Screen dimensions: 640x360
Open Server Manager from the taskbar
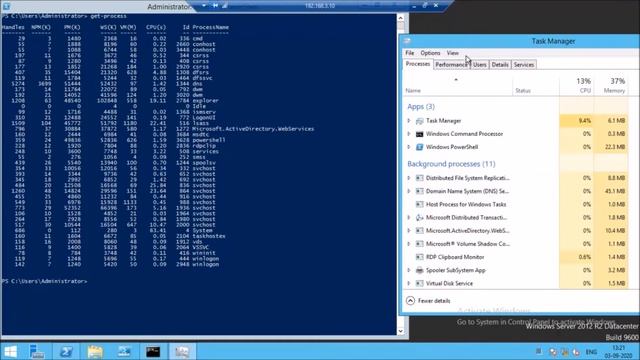(x=37, y=351)
